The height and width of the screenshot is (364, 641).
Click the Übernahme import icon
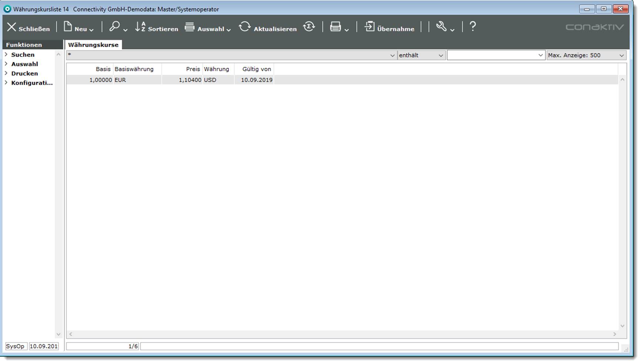(370, 27)
